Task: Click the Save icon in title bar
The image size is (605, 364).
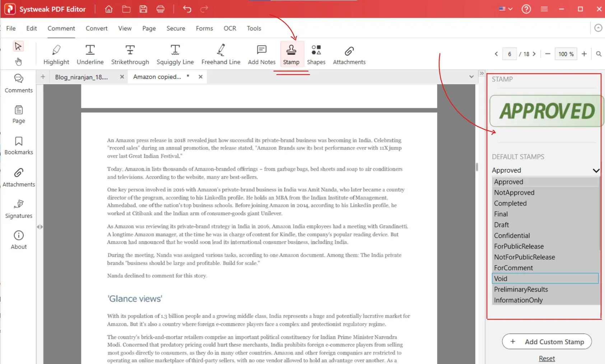Action: (x=143, y=9)
